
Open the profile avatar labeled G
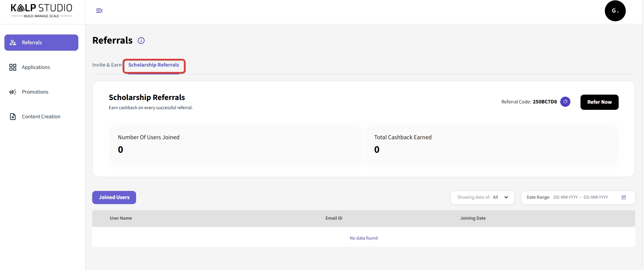tap(615, 11)
